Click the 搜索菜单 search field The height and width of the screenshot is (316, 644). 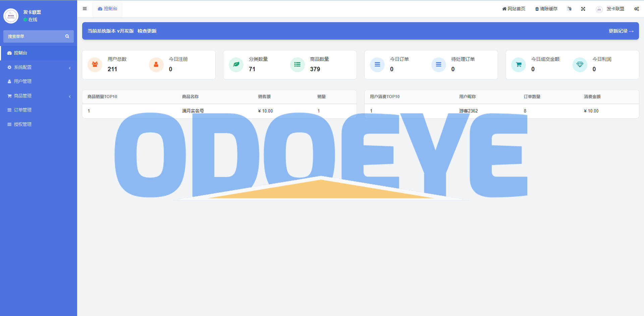tap(34, 36)
